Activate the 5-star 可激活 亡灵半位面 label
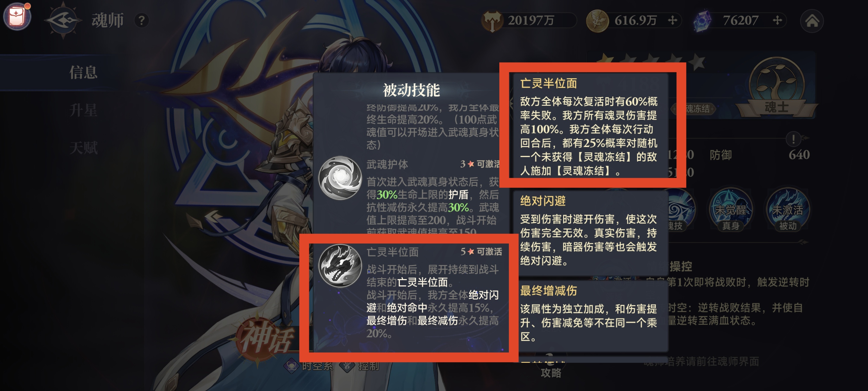 pos(481,252)
